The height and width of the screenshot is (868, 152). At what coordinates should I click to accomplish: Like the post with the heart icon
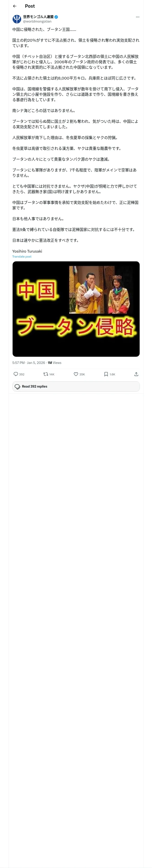point(76,374)
